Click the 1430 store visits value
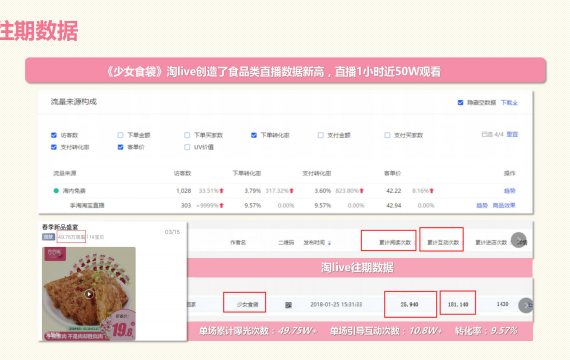This screenshot has height=360, width=570. coord(502,304)
